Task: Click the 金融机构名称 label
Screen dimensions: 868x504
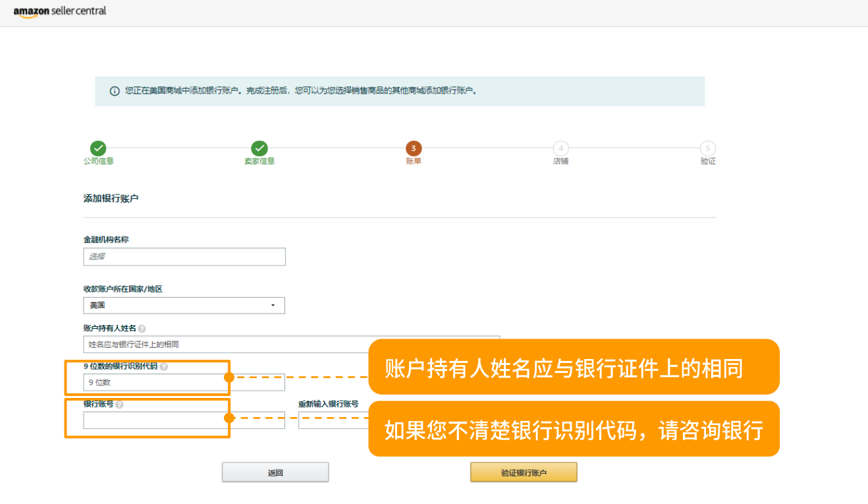Action: [x=106, y=240]
